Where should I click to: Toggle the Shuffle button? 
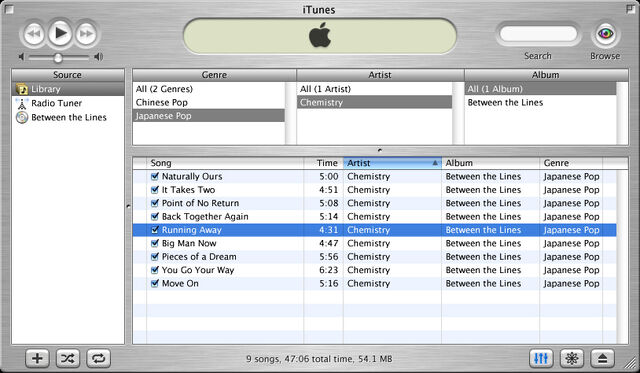(x=68, y=358)
